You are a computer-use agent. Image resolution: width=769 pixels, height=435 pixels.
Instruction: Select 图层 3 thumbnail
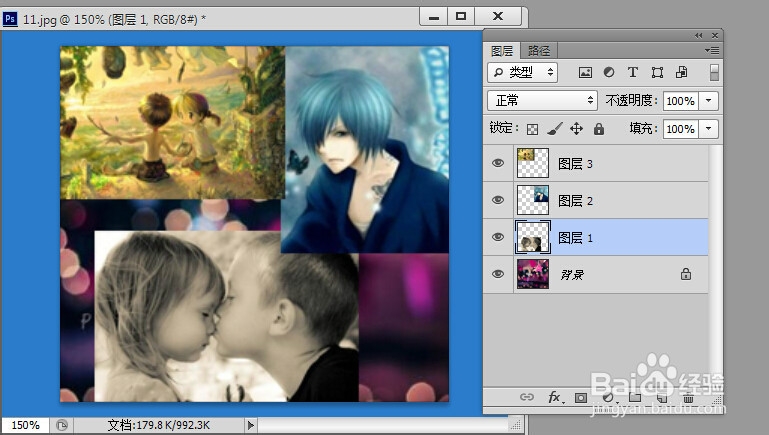click(533, 163)
